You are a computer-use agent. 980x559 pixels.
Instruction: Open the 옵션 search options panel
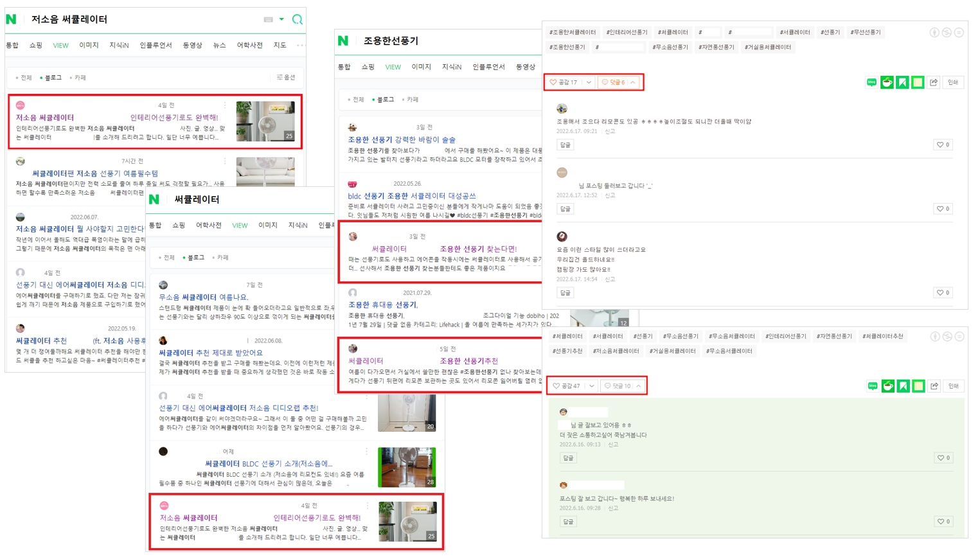click(x=286, y=78)
